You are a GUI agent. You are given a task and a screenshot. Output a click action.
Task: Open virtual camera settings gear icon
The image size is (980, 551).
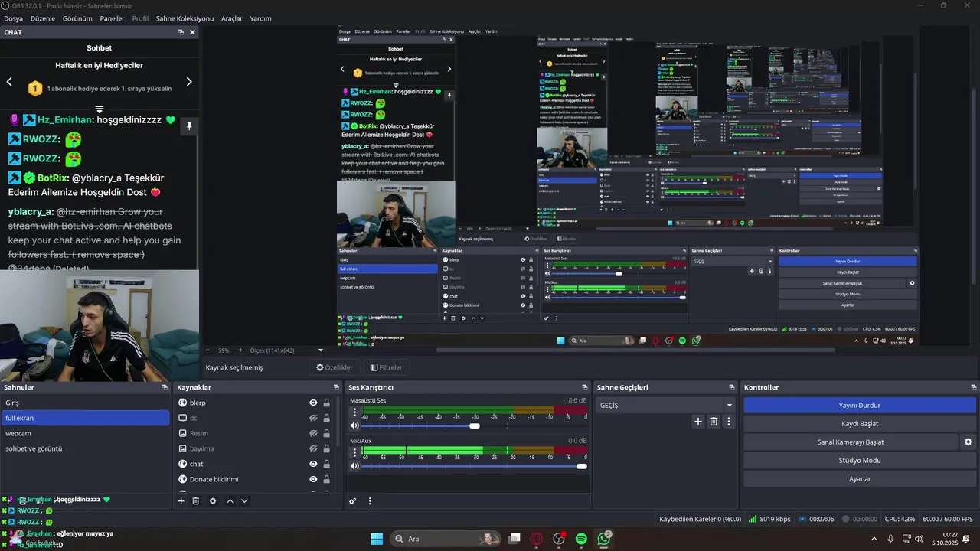click(968, 442)
